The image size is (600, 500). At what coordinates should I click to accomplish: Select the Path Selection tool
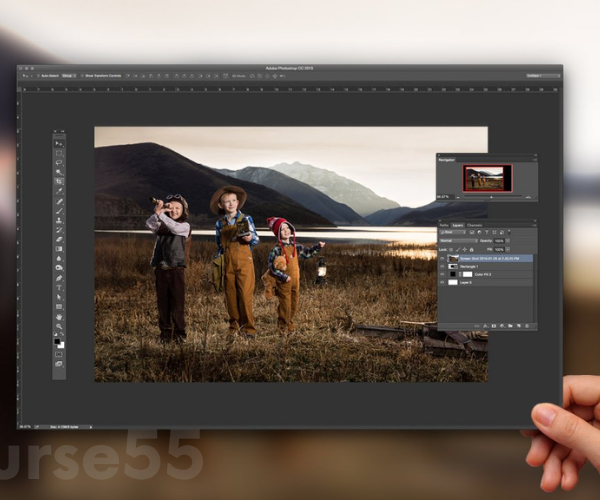59,297
